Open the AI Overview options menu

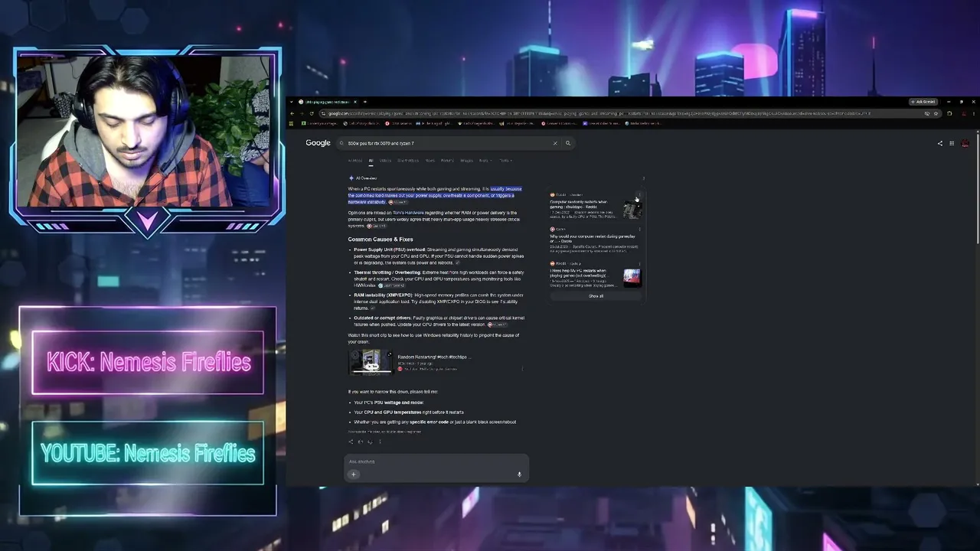(644, 178)
